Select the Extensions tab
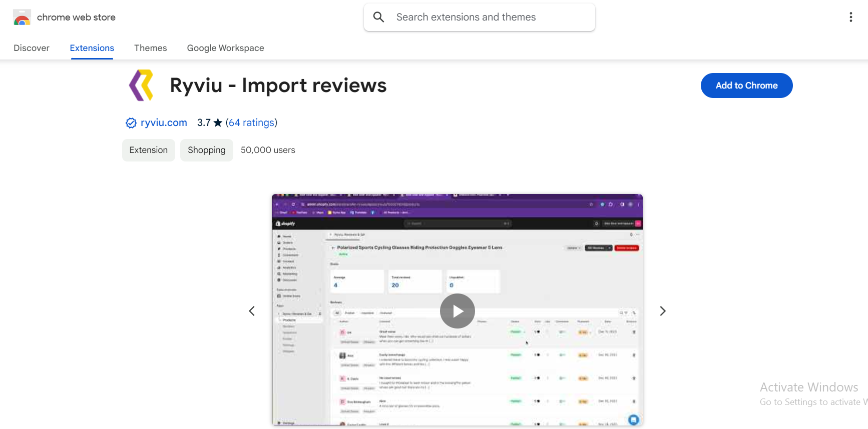868x429 pixels. pos(92,48)
